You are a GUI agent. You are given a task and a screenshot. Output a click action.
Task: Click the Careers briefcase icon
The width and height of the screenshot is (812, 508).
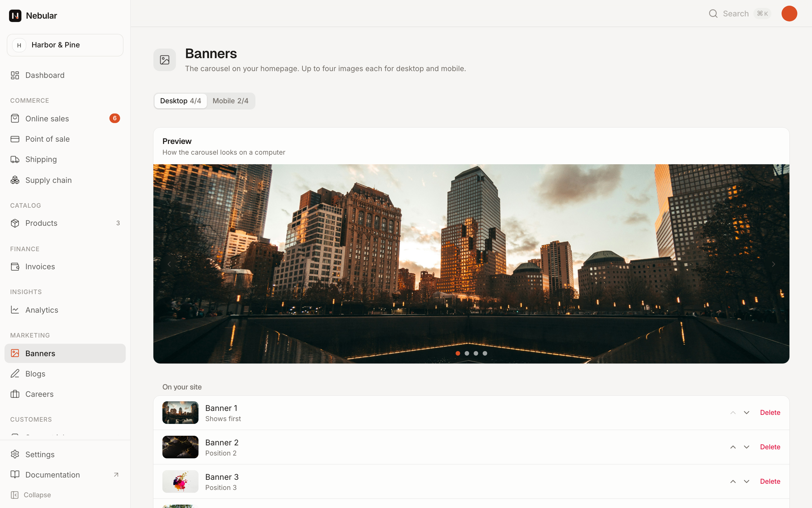(15, 394)
